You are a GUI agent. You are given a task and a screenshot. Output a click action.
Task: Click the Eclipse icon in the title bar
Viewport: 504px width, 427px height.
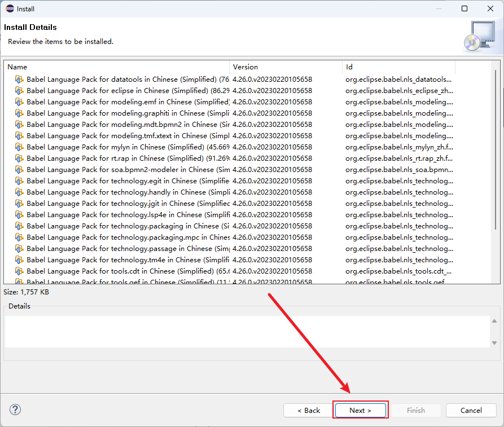(10, 8)
